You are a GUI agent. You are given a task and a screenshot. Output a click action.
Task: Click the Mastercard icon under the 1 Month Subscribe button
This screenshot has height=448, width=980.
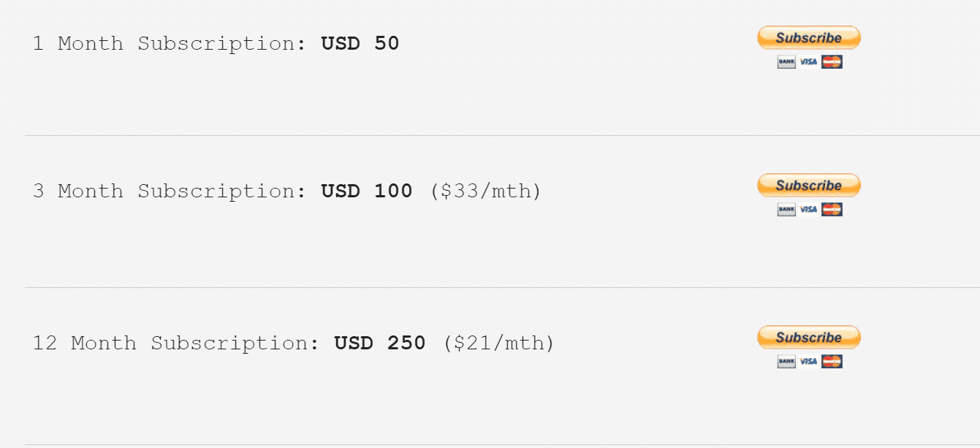[x=832, y=63]
